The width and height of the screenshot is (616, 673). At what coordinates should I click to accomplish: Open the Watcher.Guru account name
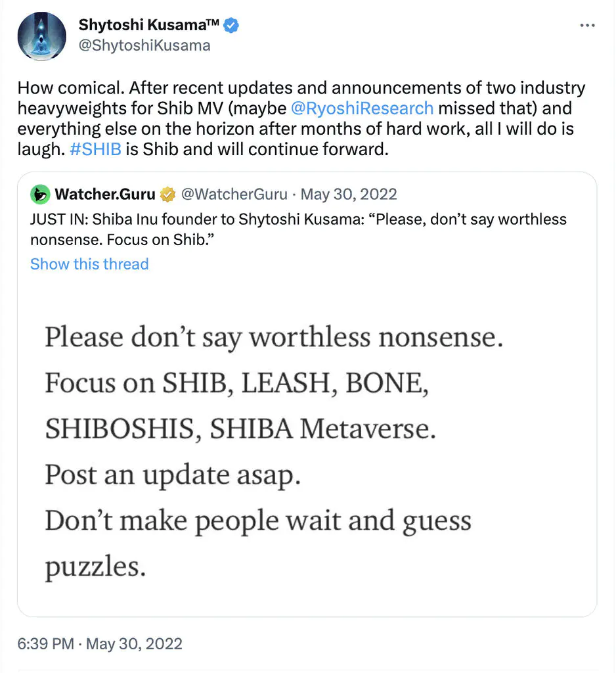104,195
